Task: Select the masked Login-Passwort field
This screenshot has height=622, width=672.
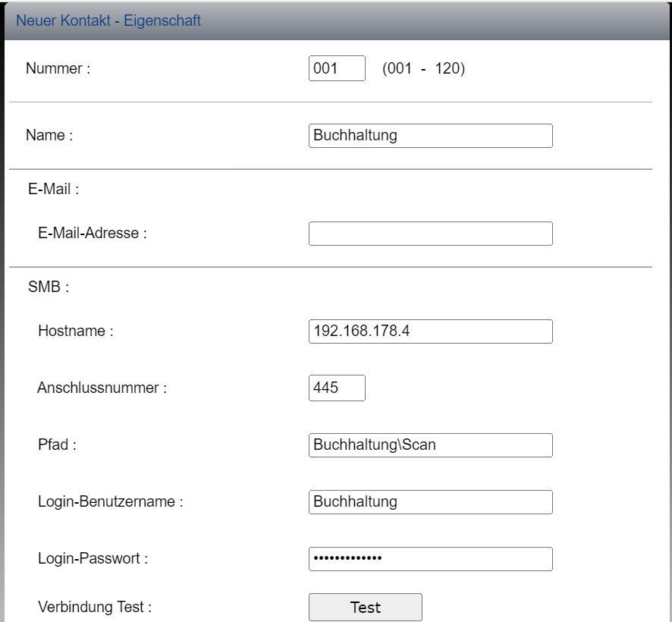Action: tap(430, 559)
